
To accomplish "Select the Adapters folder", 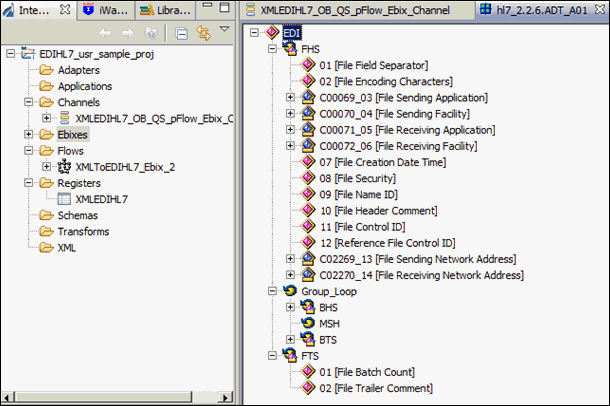I will (x=79, y=70).
